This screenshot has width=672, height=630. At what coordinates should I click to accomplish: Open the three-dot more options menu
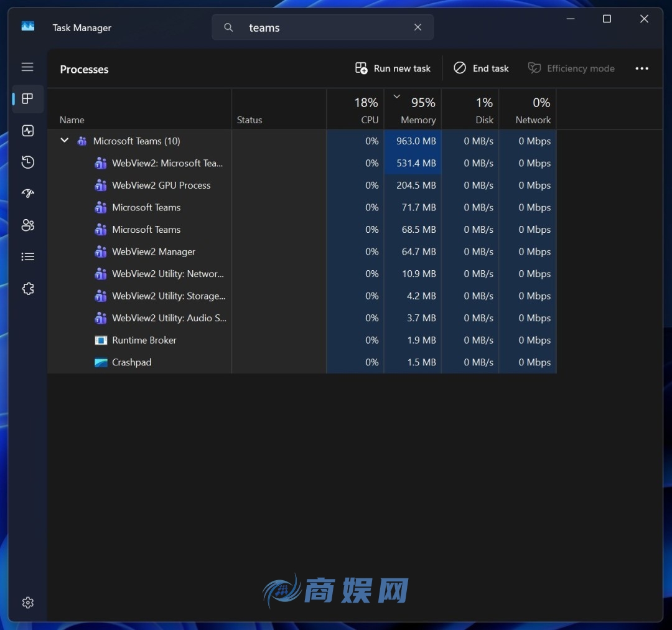642,68
